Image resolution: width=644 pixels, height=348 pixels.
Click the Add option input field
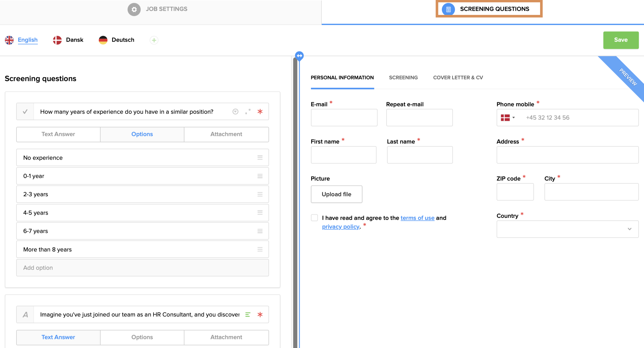pyautogui.click(x=142, y=268)
